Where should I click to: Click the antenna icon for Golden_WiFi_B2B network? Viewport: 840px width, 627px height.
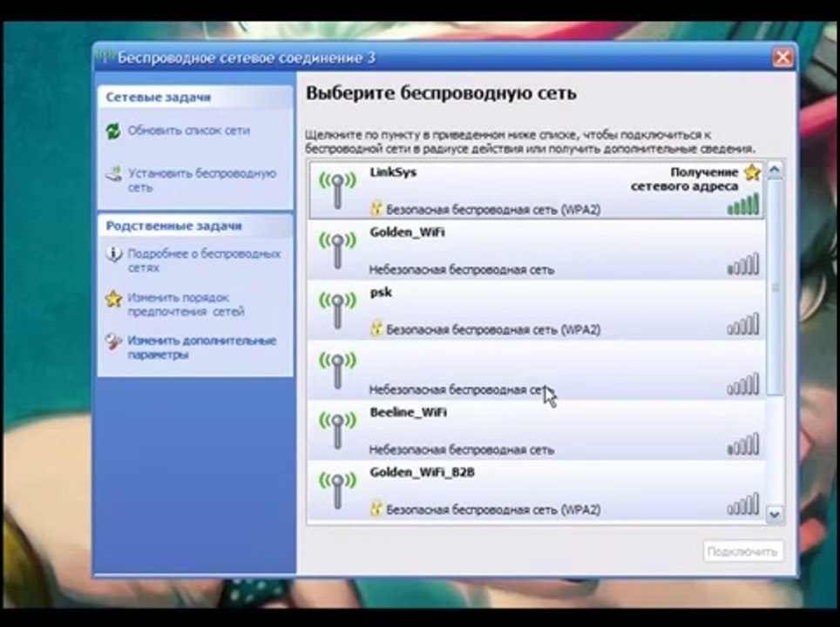(337, 490)
